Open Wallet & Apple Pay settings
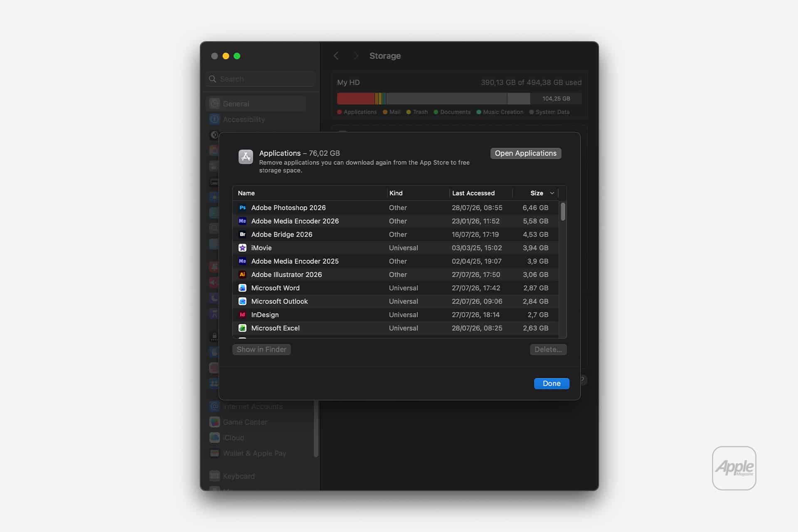 256,453
